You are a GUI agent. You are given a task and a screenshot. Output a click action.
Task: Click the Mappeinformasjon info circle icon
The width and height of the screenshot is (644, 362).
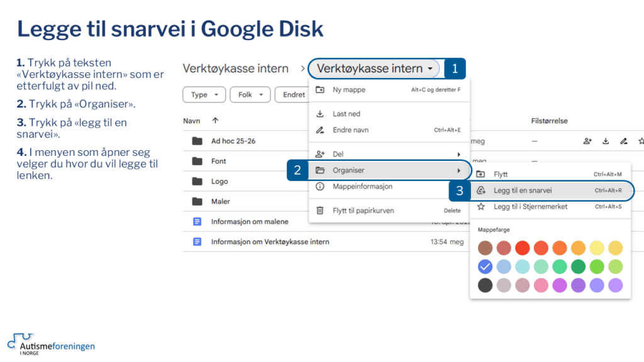click(x=320, y=186)
